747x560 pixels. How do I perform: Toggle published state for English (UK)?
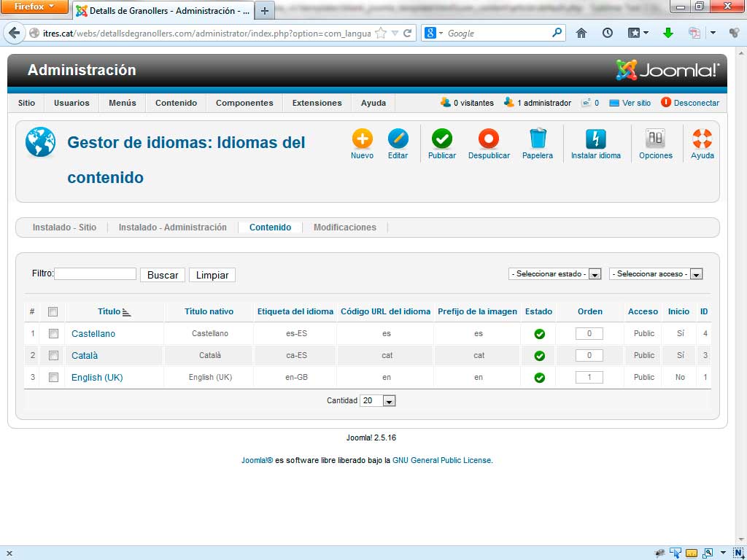point(539,378)
